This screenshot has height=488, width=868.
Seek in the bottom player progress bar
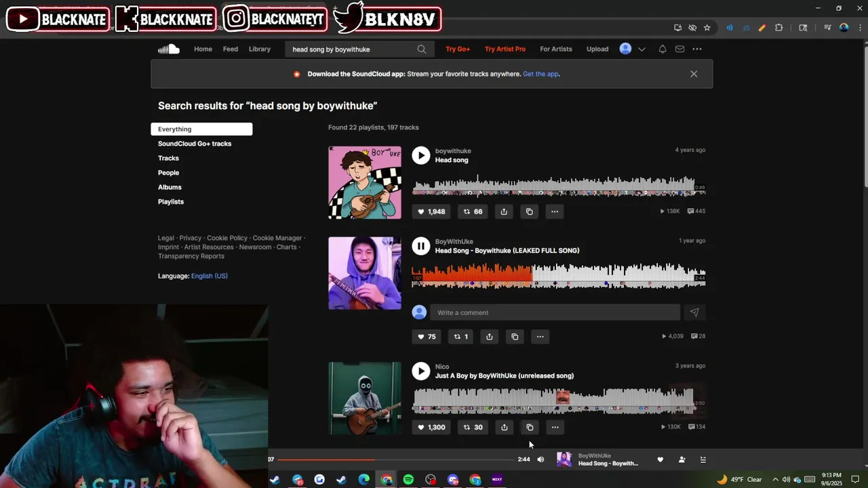tap(395, 460)
